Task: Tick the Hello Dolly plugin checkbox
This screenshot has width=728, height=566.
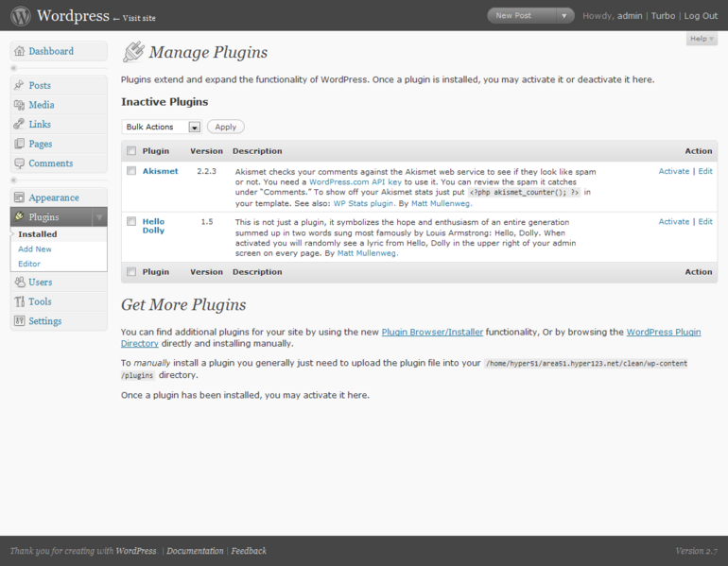Action: click(131, 221)
